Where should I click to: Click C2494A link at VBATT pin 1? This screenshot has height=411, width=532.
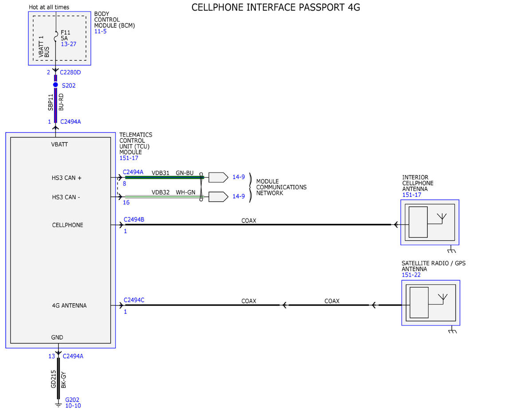(70, 121)
